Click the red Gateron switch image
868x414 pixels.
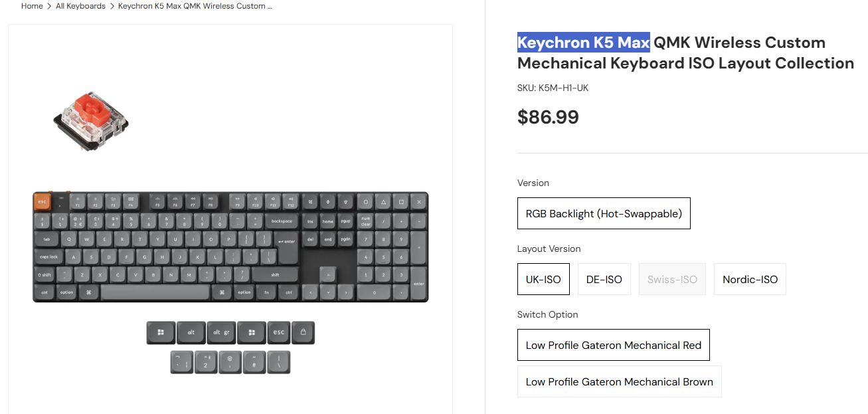[91, 118]
